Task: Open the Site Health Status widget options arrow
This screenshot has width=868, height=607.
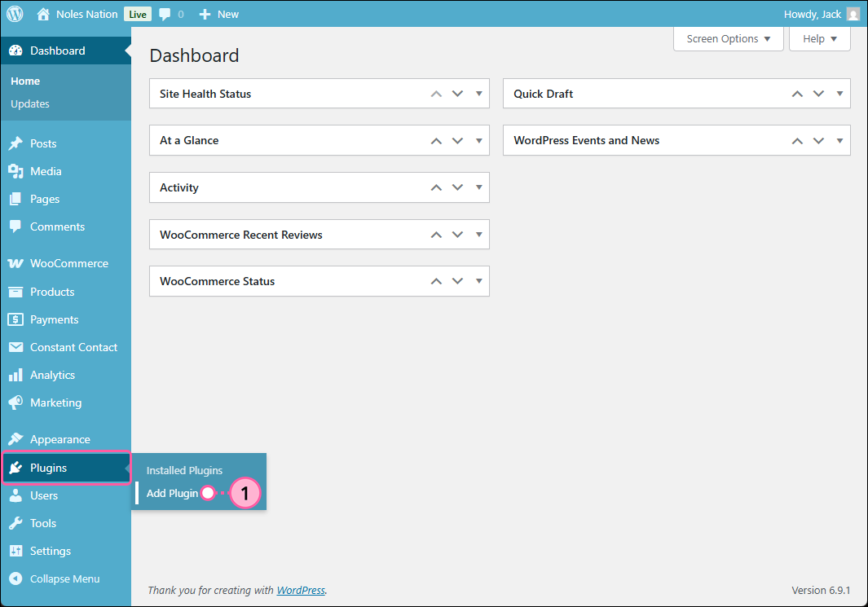Action: point(478,94)
